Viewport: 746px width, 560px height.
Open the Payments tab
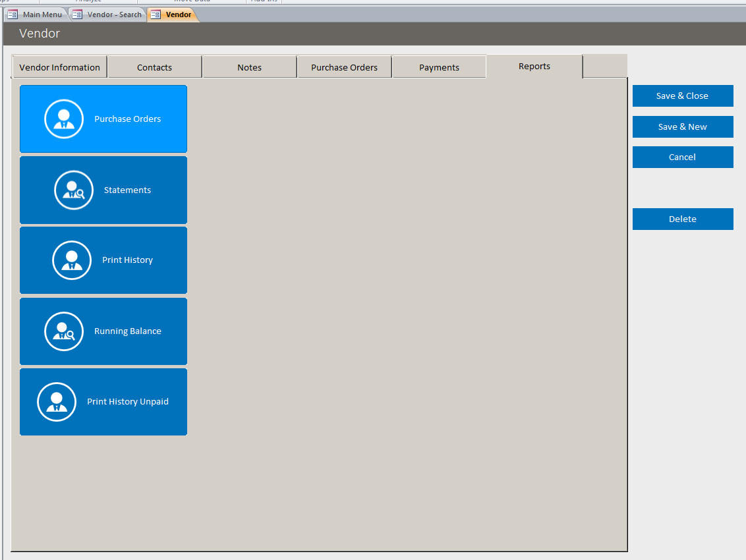click(439, 67)
